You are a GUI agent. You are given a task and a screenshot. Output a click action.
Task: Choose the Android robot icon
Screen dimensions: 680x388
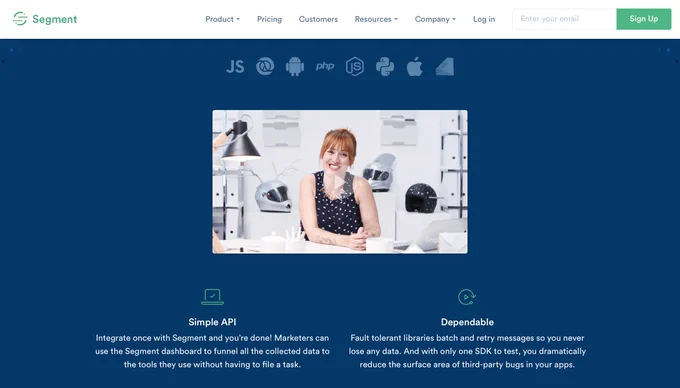pos(295,67)
